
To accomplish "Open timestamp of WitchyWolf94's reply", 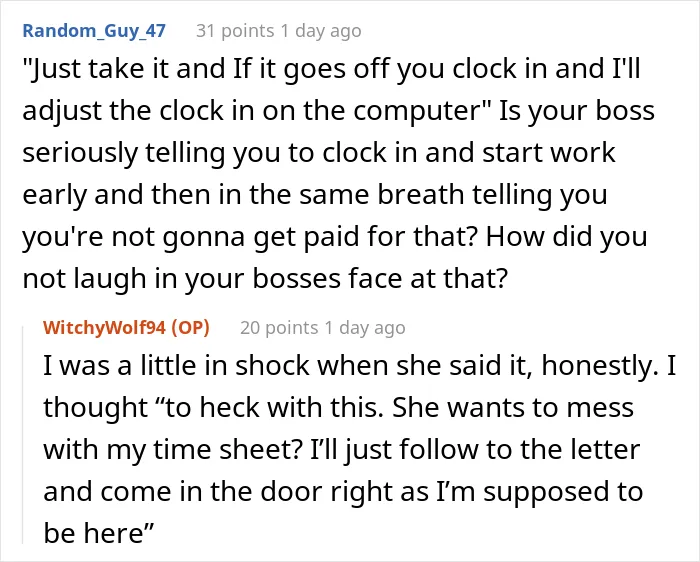I will [x=365, y=328].
